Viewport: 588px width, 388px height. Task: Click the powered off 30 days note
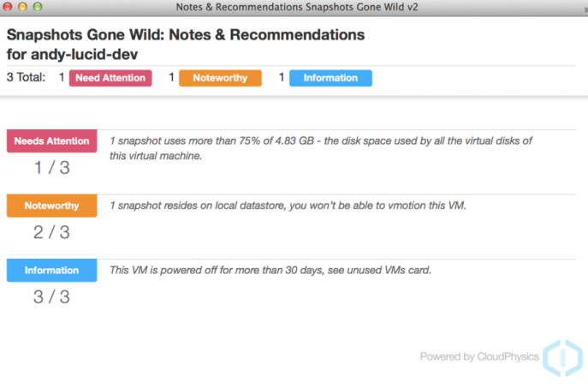(270, 270)
